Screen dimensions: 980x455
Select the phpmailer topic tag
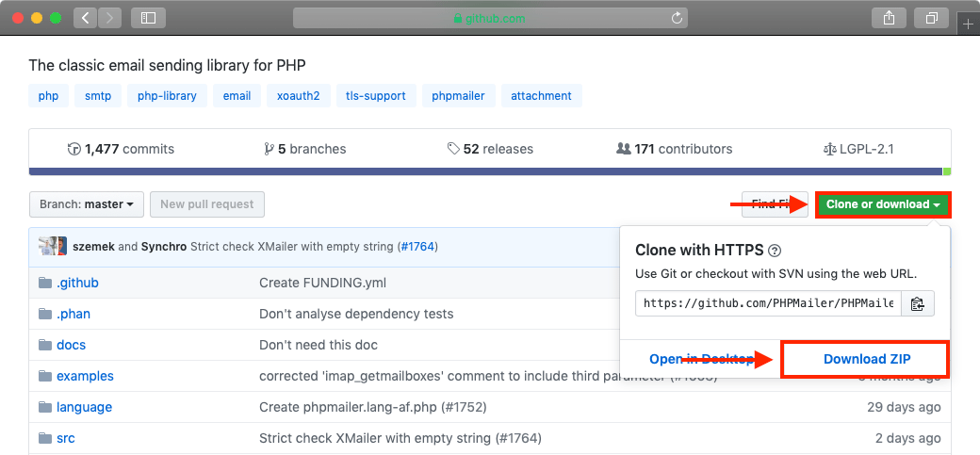(458, 96)
